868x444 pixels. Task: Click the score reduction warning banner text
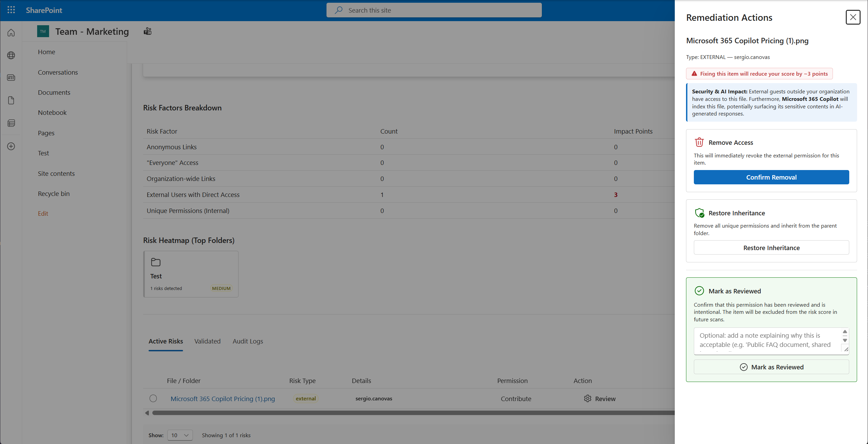pyautogui.click(x=764, y=74)
